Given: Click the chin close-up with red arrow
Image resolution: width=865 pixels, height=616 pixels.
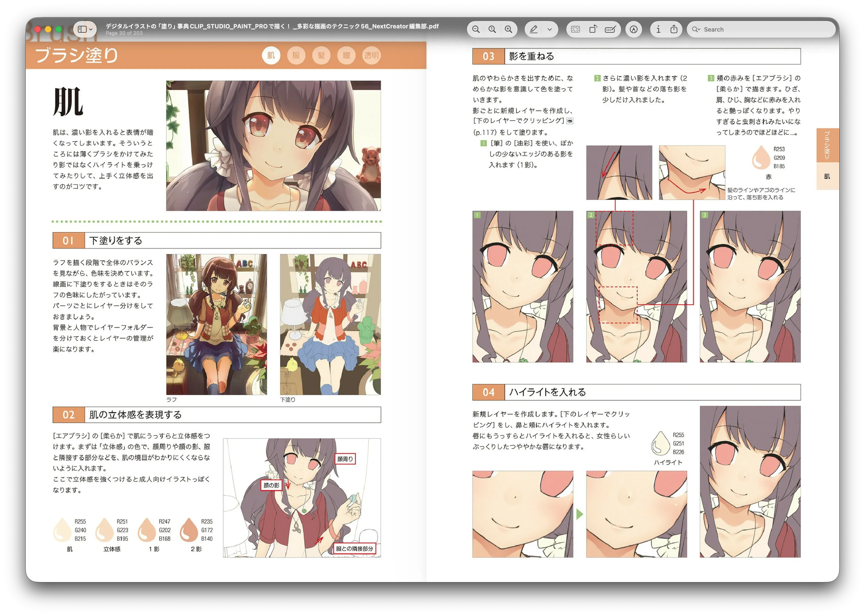Looking at the screenshot, I should [x=692, y=173].
